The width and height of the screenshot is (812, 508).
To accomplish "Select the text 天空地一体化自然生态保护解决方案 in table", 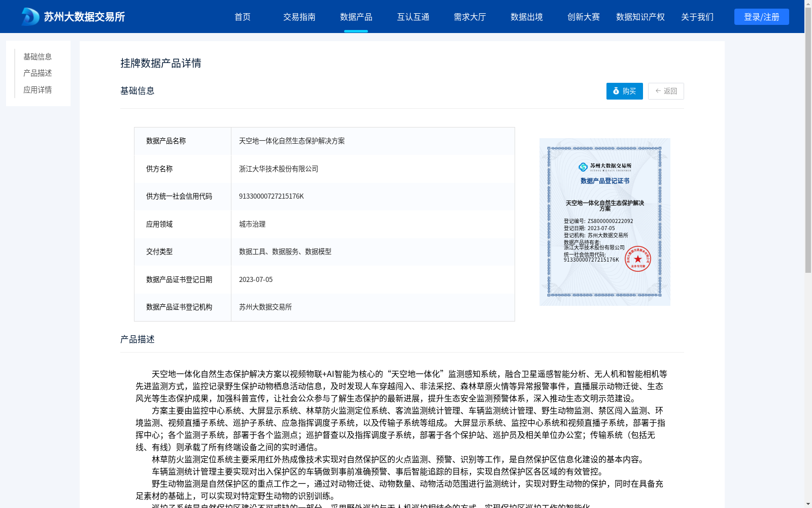I will tap(292, 141).
